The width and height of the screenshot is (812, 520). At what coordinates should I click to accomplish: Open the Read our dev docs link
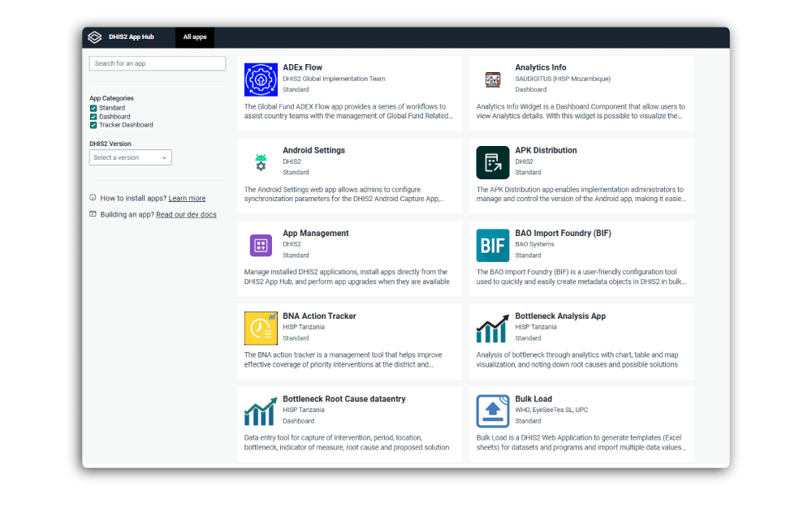[x=187, y=214]
